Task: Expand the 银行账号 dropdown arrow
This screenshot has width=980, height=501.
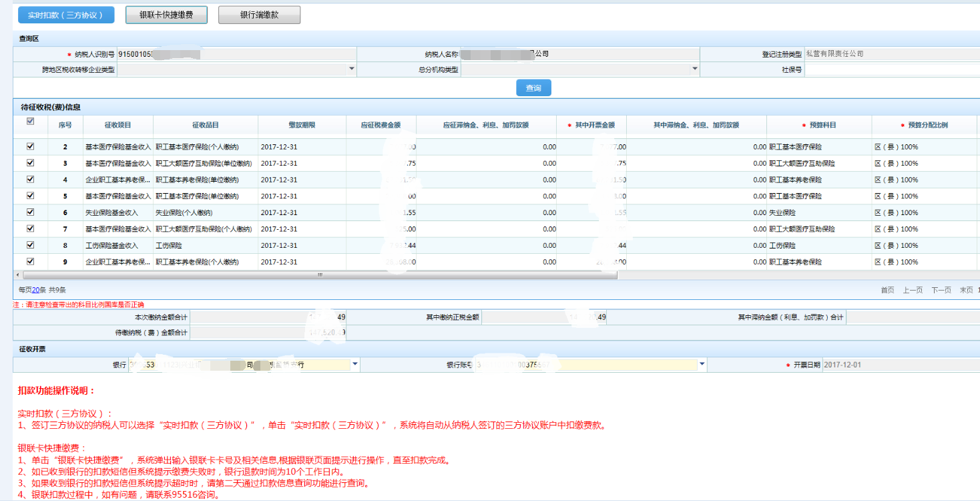Action: pyautogui.click(x=702, y=365)
